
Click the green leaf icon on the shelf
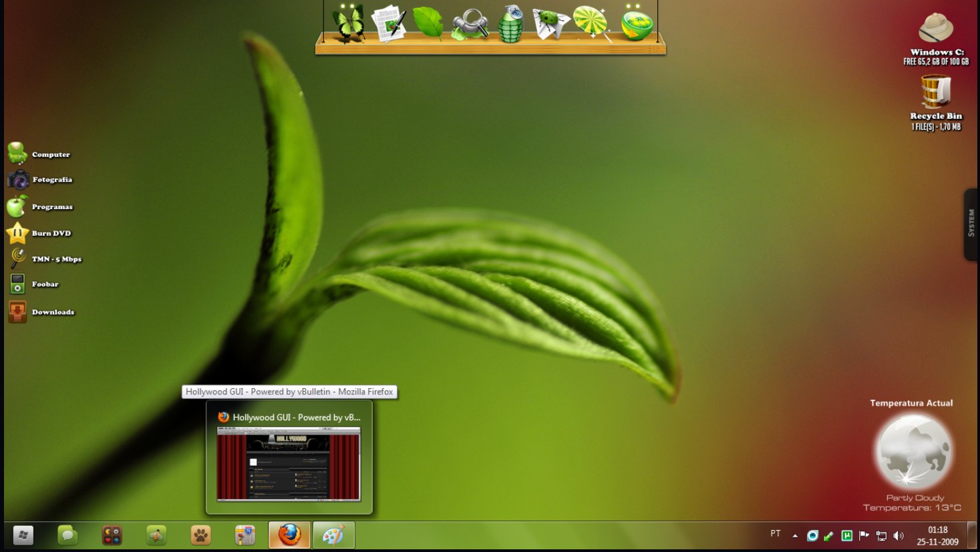click(x=428, y=23)
